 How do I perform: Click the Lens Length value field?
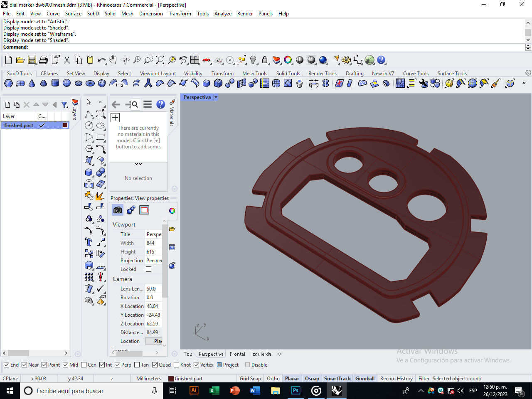[153, 289]
